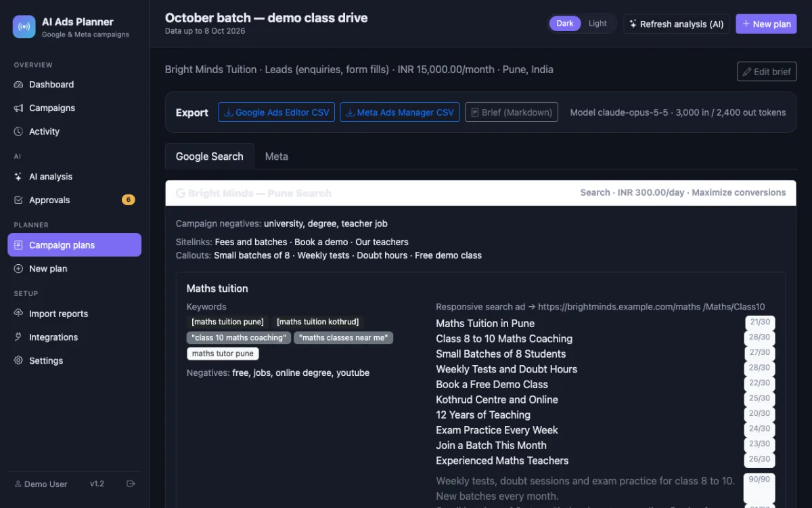Viewport: 812px width, 508px height.
Task: Click the log out icon
Action: (131, 484)
